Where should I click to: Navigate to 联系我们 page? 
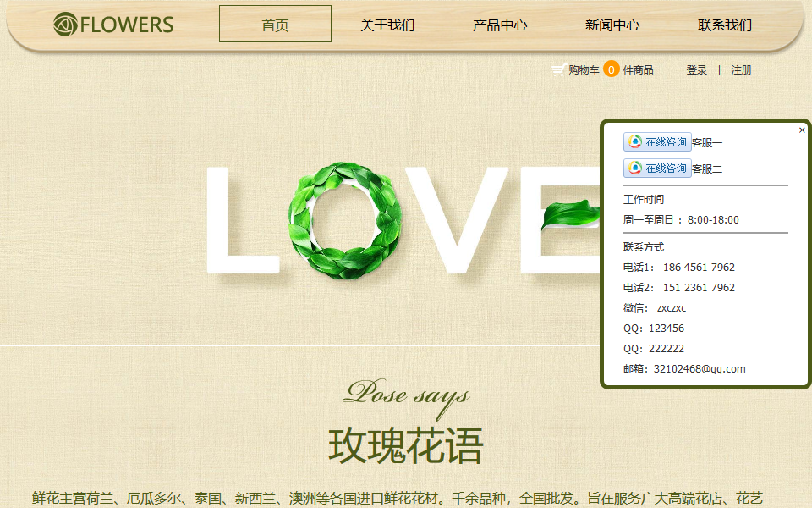pos(725,25)
